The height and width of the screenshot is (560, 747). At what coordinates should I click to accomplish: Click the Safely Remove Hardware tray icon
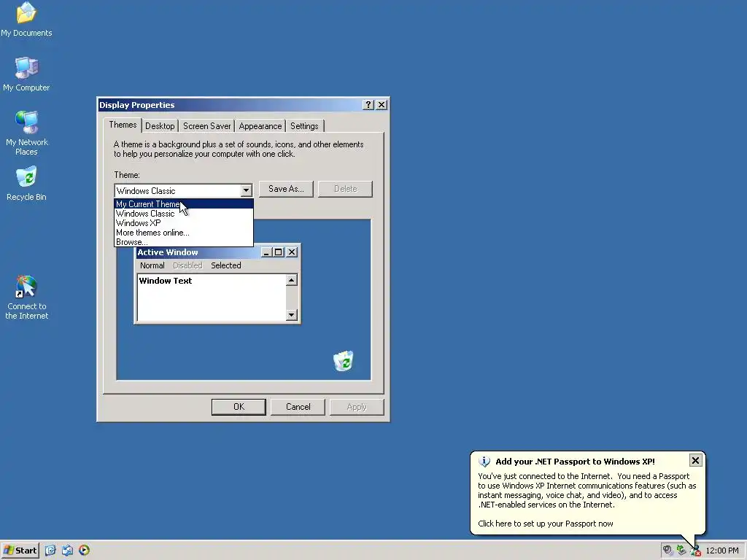[681, 551]
